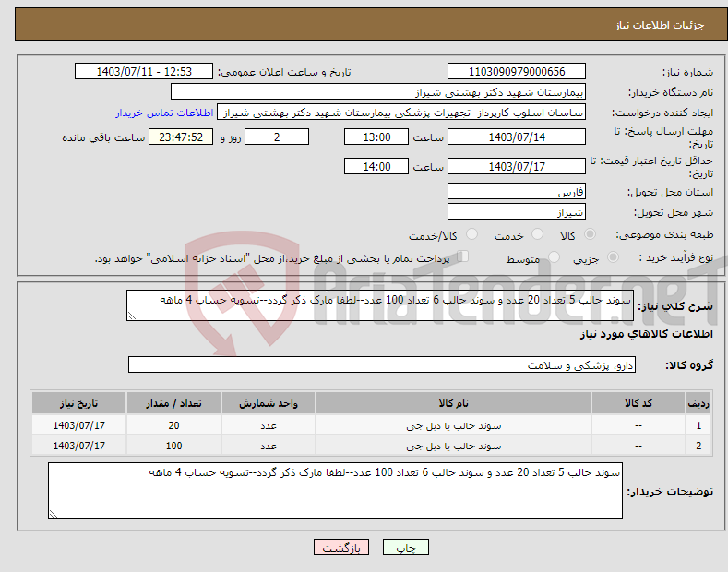Click the buyer name field بیمارستان شهید دکتر بهشتی
This screenshot has height=572, width=728.
[x=378, y=92]
